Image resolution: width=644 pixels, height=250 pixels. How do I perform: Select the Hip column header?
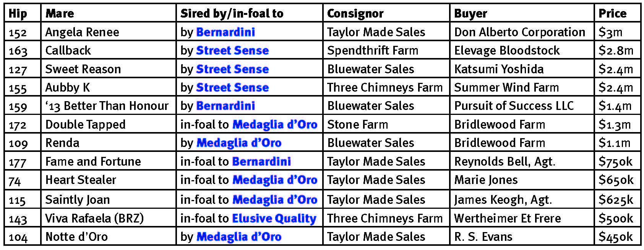(18, 13)
